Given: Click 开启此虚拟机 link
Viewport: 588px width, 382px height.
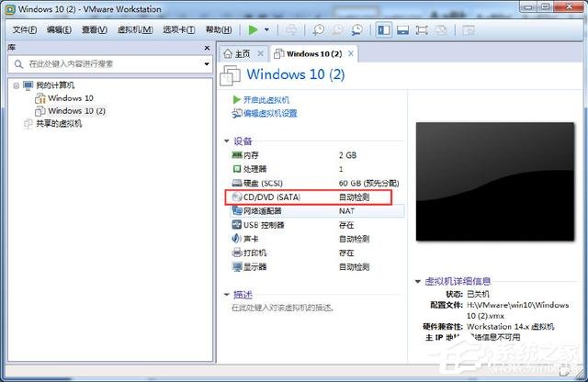Looking at the screenshot, I should tap(266, 100).
